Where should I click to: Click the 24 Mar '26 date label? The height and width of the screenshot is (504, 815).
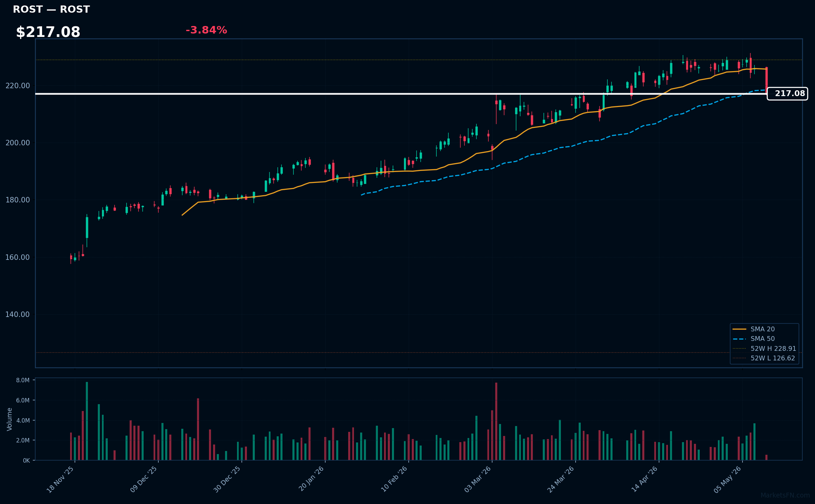(x=561, y=479)
